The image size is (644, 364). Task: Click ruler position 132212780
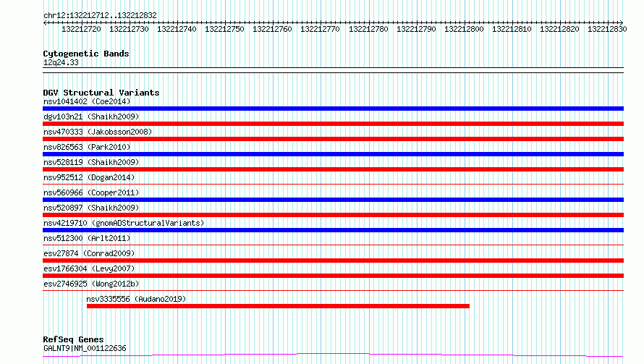point(368,29)
